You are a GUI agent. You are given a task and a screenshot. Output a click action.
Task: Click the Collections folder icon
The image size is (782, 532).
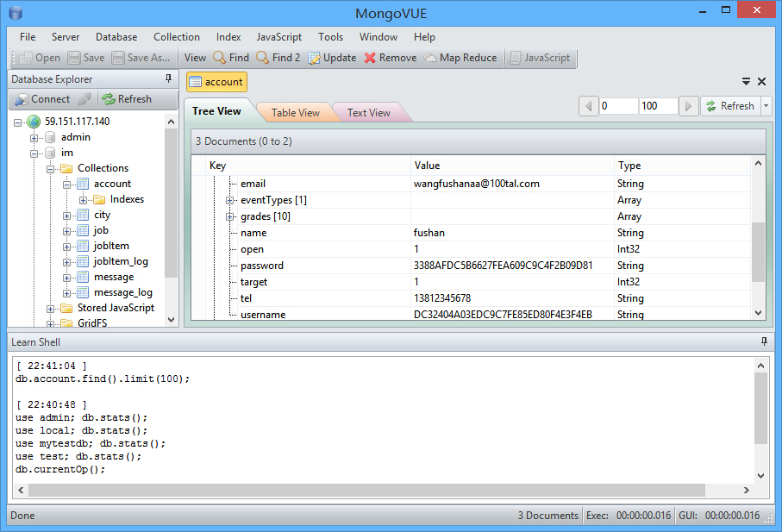(66, 168)
